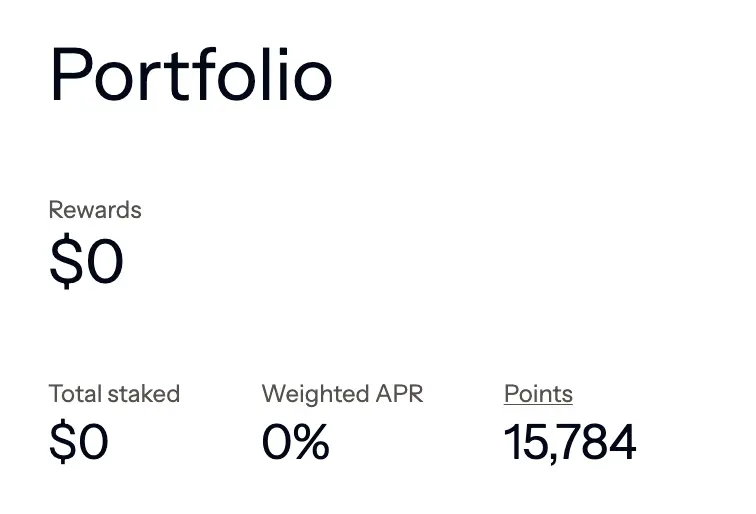This screenshot has width=756, height=514.
Task: Select the Rewards label
Action: (95, 210)
